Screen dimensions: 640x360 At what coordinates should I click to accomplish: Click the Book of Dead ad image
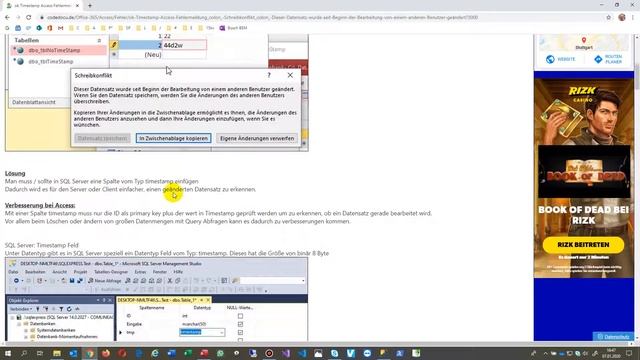click(584, 171)
